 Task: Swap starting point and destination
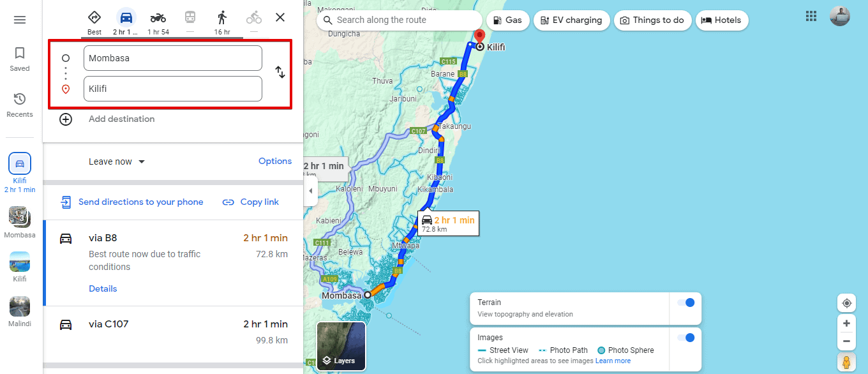coord(280,72)
